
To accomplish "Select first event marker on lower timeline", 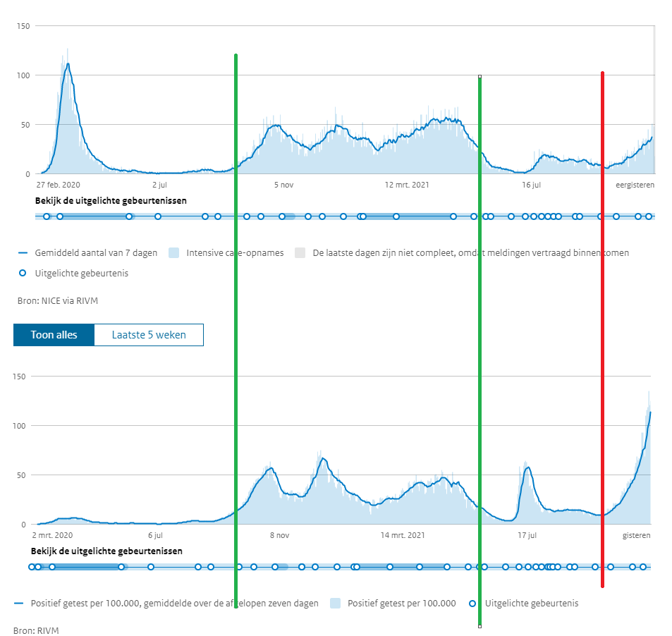I will pyautogui.click(x=32, y=567).
